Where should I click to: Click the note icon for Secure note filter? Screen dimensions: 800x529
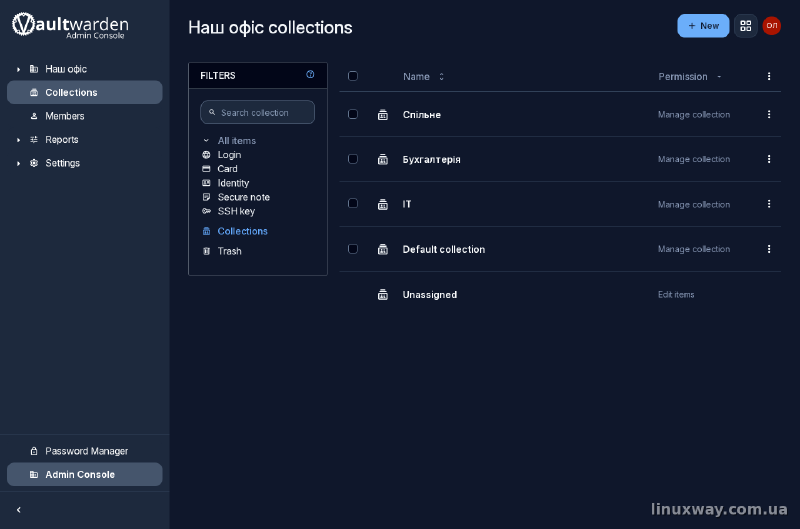(206, 197)
